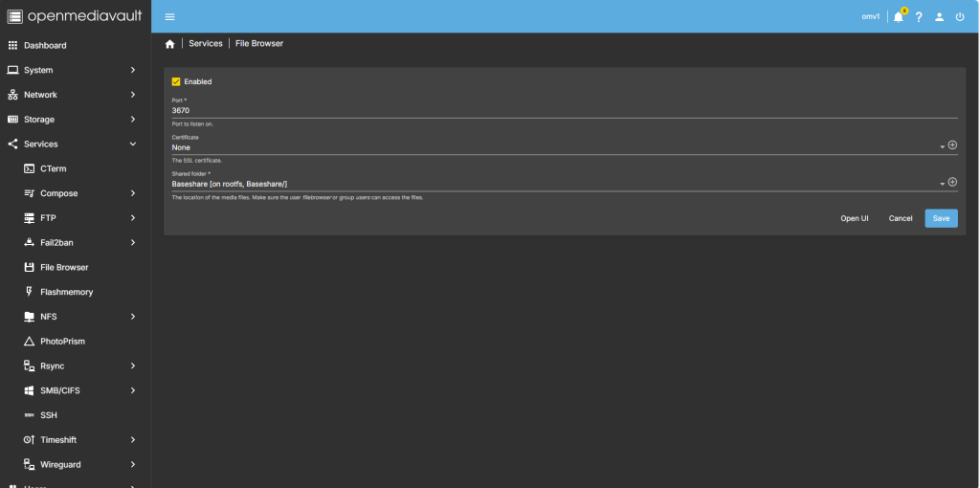Expand the Storage menu chevron
This screenshot has width=980, height=488.
pyautogui.click(x=133, y=120)
